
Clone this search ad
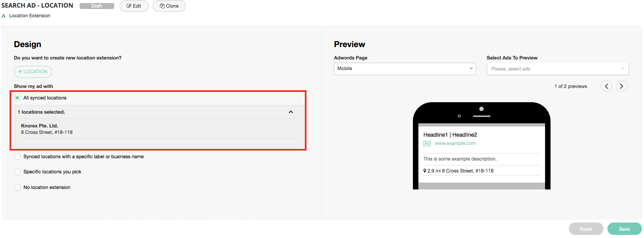click(x=169, y=6)
